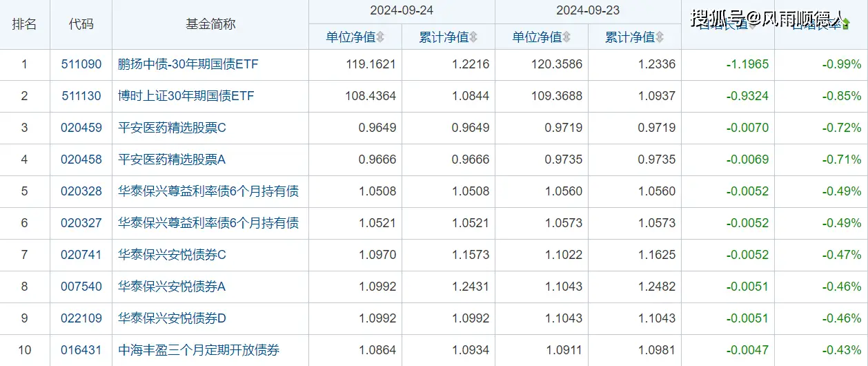Viewport: 868px width, 366px height.
Task: Open 华泰保兴尊益利率债 fund name in row 6
Action: (x=208, y=223)
